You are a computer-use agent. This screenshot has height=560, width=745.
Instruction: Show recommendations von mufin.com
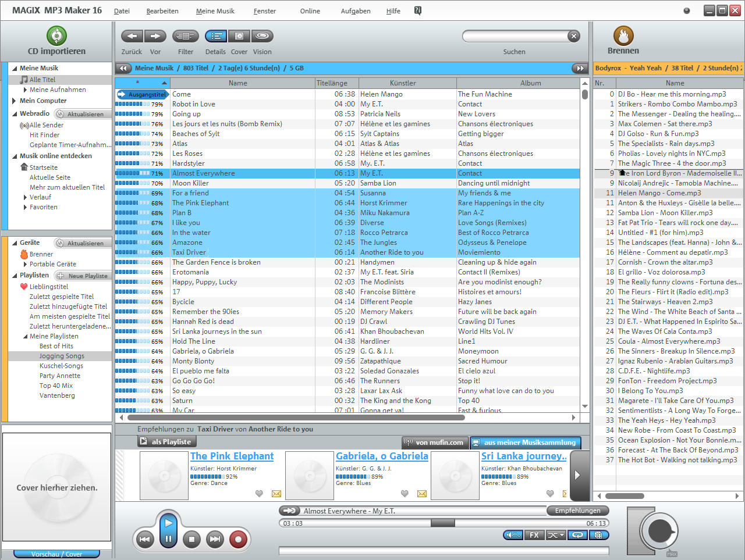434,443
